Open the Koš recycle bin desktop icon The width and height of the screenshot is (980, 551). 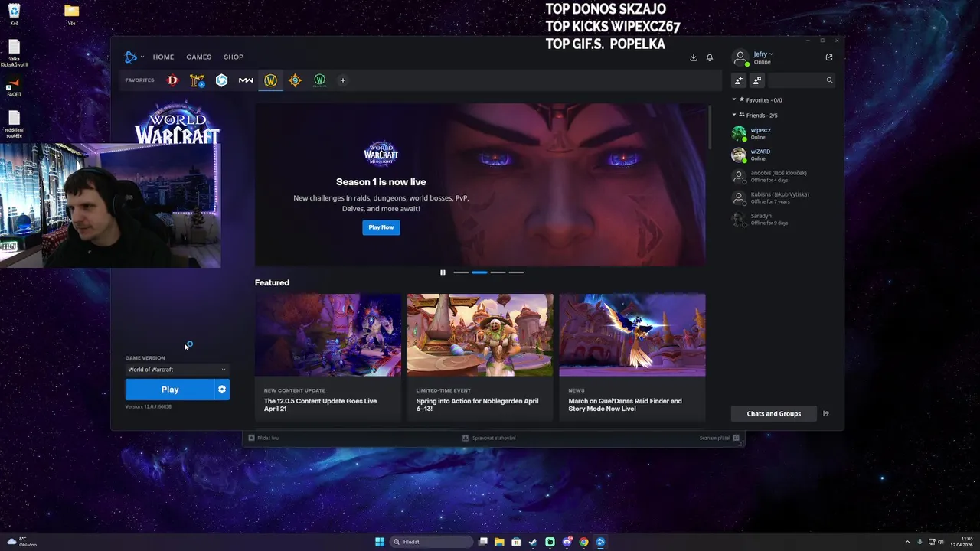point(14,14)
